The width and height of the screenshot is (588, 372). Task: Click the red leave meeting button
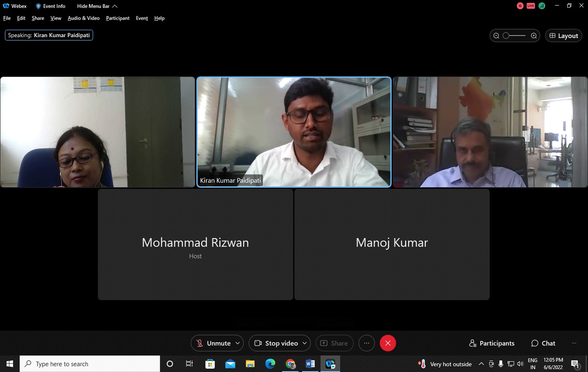[x=388, y=343]
